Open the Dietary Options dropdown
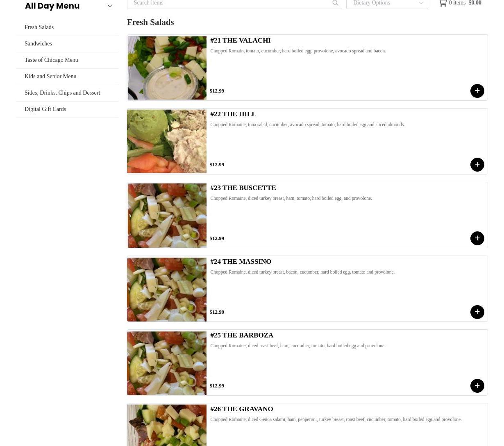Image resolution: width=504 pixels, height=446 pixels. (387, 3)
